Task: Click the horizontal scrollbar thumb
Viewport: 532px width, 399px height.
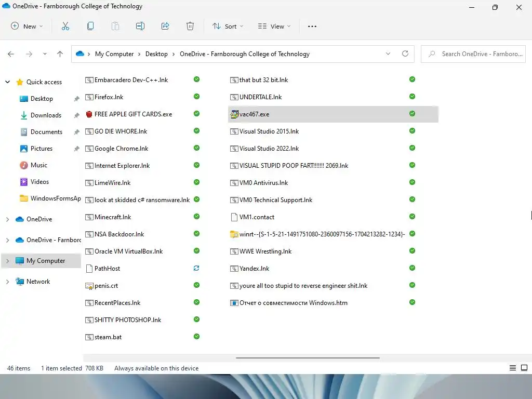Action: click(308, 357)
